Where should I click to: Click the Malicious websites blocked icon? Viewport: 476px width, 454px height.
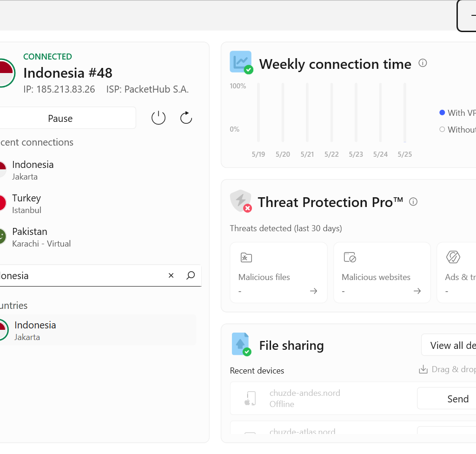coord(350,257)
